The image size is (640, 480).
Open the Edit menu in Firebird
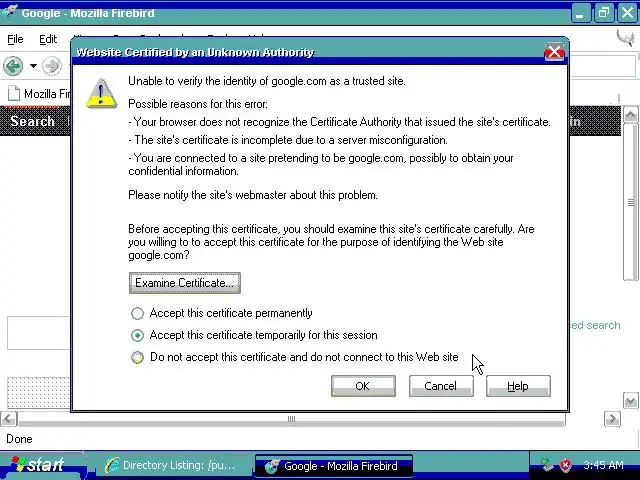tap(48, 39)
